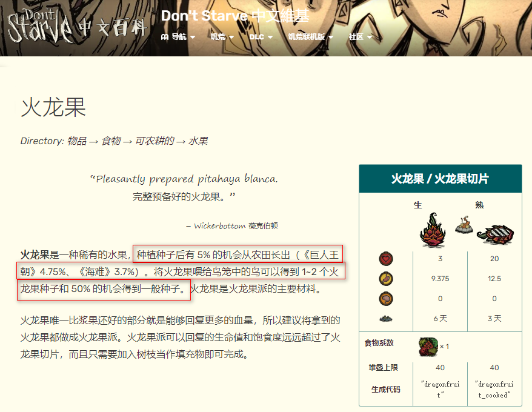Viewport: 532px width, 412px height.
Task: Open the 食物 directory link
Action: pyautogui.click(x=111, y=141)
